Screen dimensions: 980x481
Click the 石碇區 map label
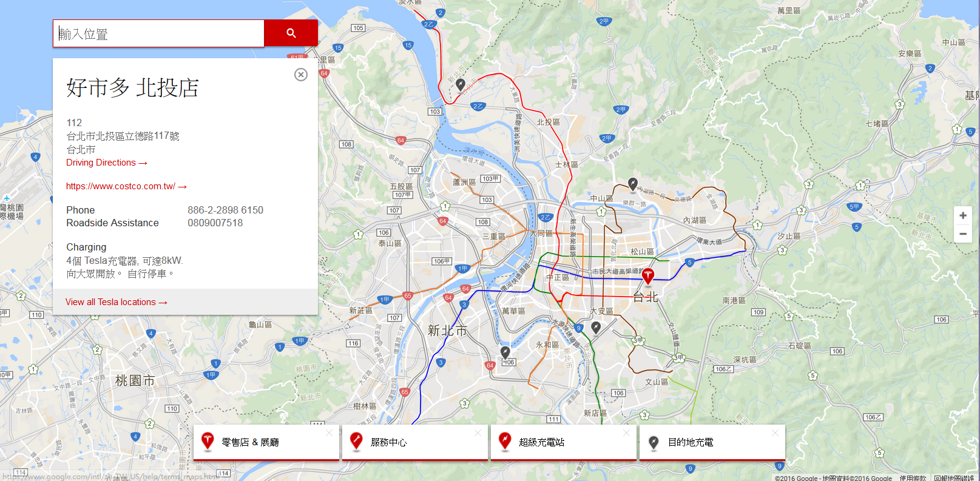(x=799, y=346)
